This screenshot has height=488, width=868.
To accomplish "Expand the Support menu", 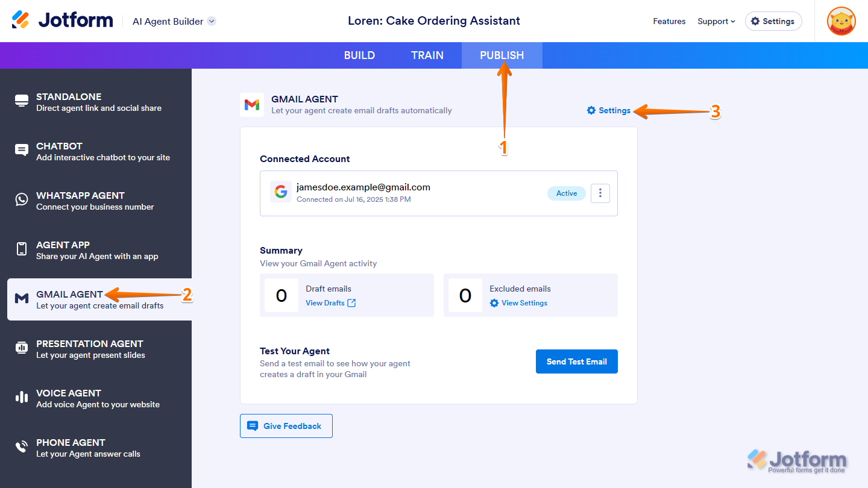I will tap(716, 21).
